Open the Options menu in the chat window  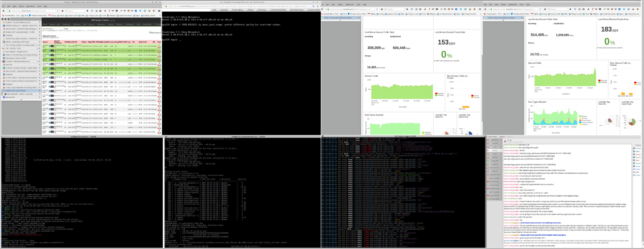pyautogui.click(x=502, y=137)
